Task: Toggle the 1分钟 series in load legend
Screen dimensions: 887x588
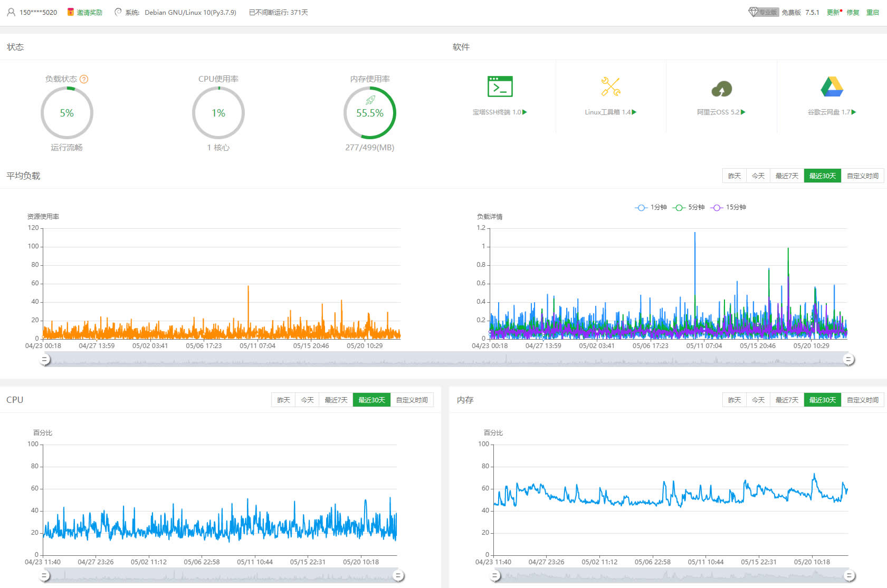Action: 651,207
